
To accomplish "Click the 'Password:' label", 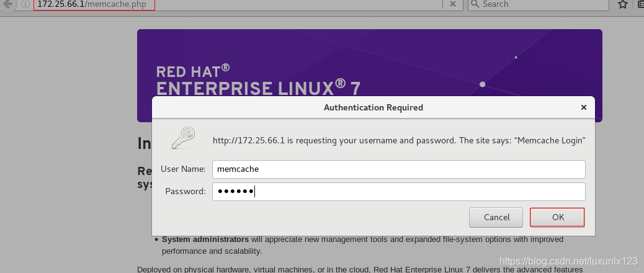I will tap(186, 191).
